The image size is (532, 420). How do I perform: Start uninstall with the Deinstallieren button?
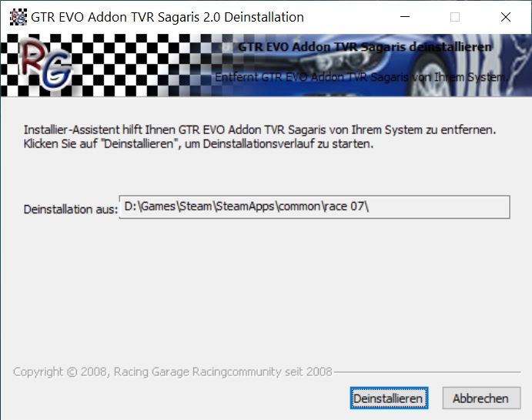click(388, 398)
